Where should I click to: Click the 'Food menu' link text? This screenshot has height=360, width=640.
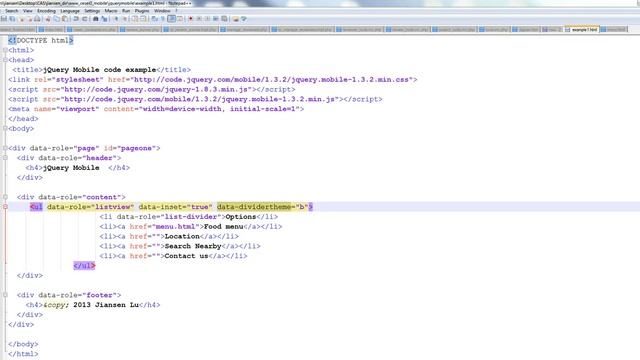coord(223,227)
